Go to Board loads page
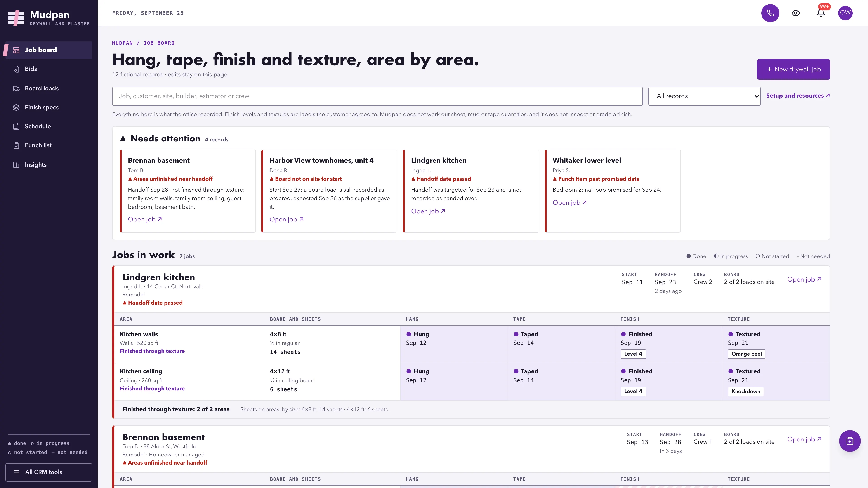The width and height of the screenshot is (868, 488). click(x=49, y=88)
